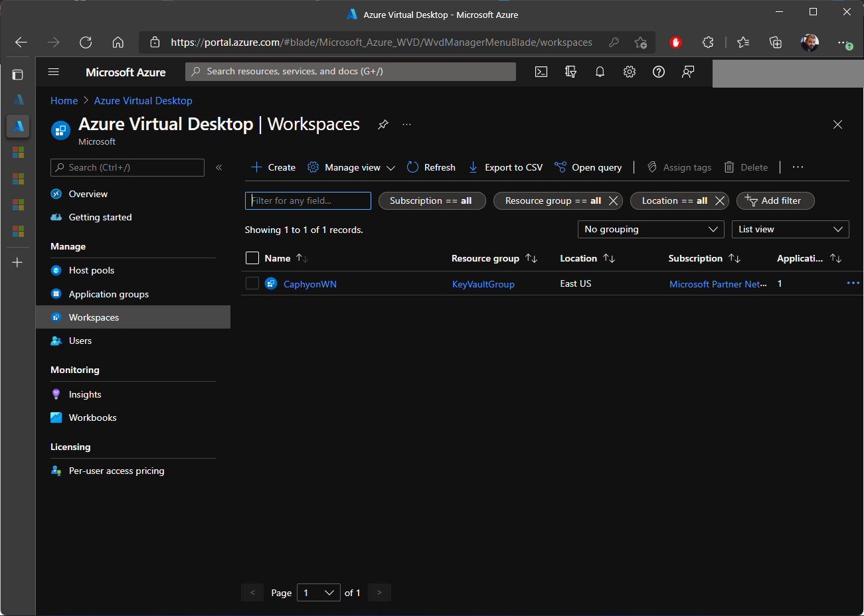Open the toolbar overflow ellipsis
The height and width of the screenshot is (616, 864).
(x=798, y=167)
